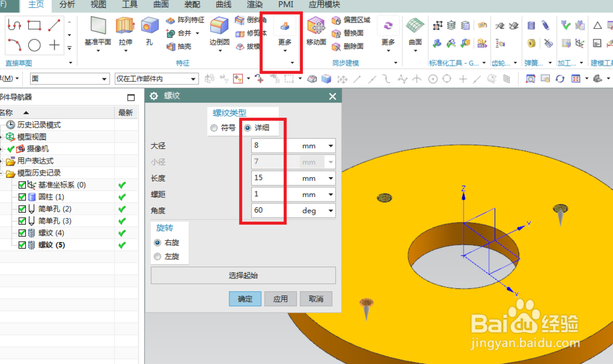Open the pitch (螺距) unit dropdown
This screenshot has height=364, width=613.
point(331,195)
